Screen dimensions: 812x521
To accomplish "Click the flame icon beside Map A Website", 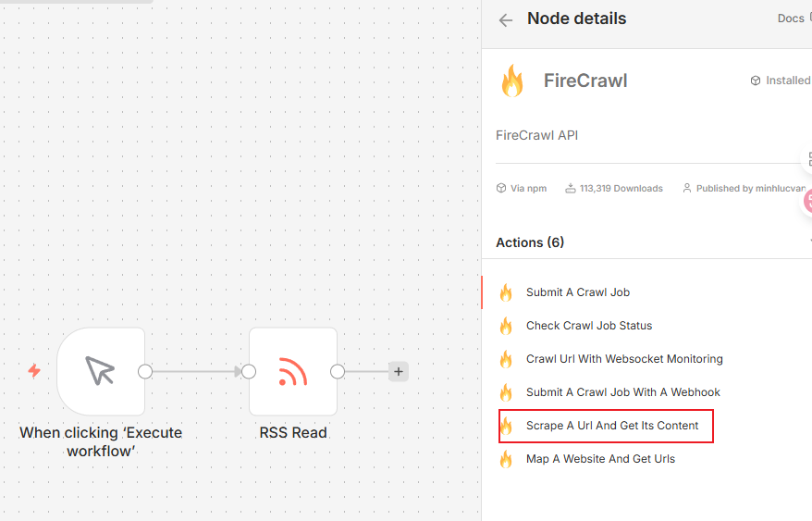I will 506,459.
